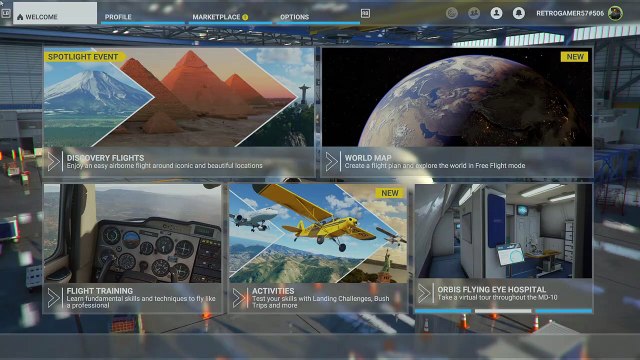Screen dimensions: 640x360
Task: Open the single-person profile icon
Action: (x=496, y=13)
